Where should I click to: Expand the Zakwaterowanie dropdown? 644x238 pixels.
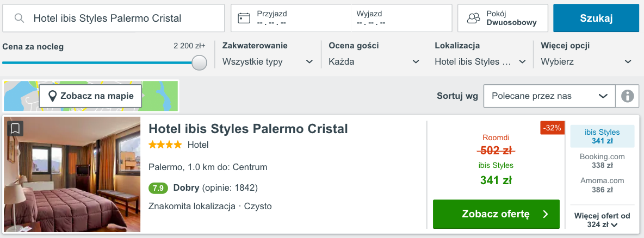268,62
